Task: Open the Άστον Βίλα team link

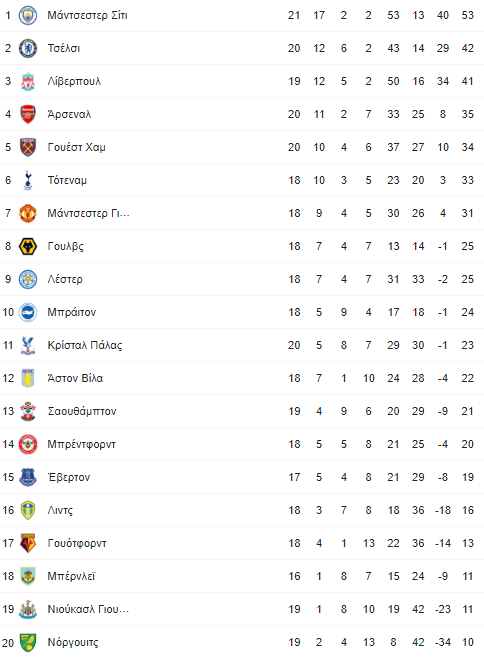Action: coord(75,378)
